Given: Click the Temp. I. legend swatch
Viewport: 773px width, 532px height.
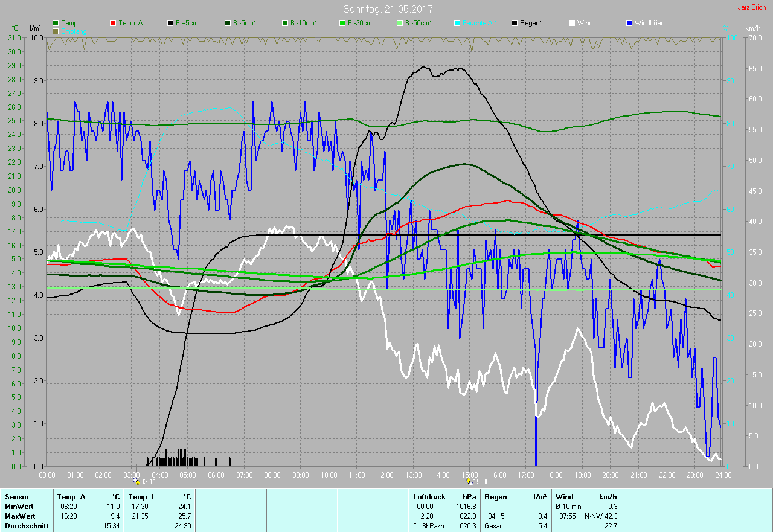Looking at the screenshot, I should click(56, 23).
